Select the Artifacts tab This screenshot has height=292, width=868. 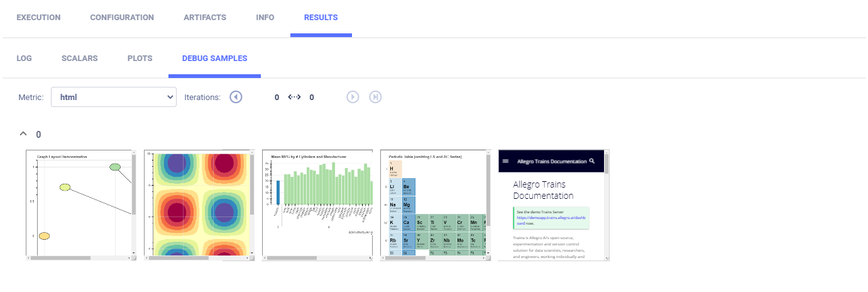coord(205,18)
